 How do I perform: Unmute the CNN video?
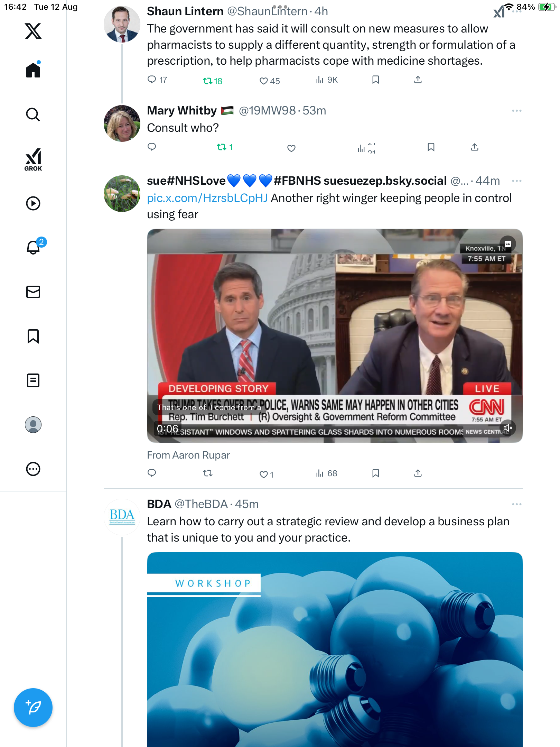pos(507,428)
